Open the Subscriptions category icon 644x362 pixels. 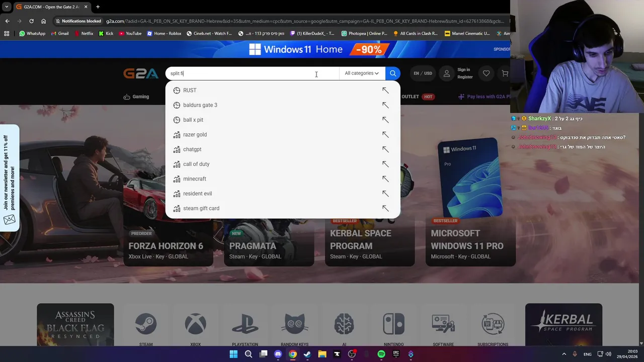[493, 324]
